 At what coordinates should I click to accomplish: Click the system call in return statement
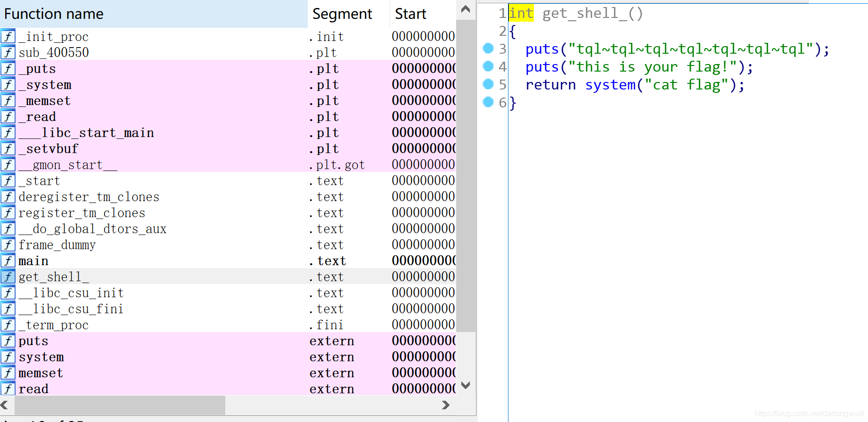tap(610, 85)
